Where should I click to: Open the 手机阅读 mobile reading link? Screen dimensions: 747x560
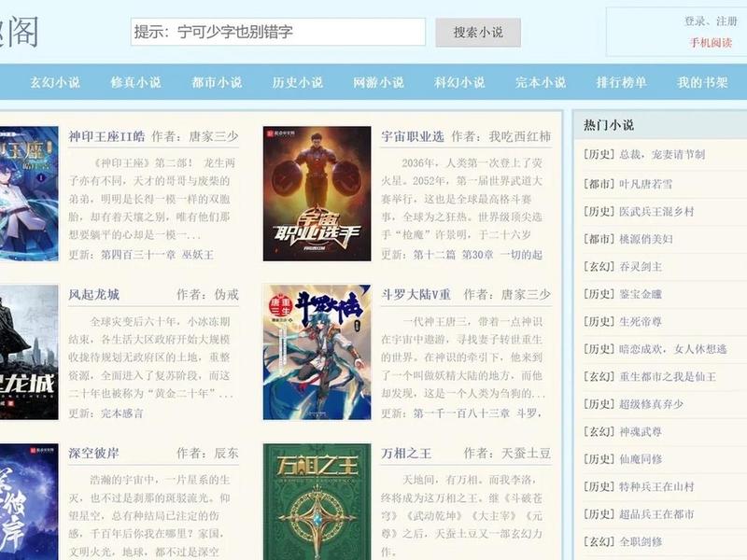click(711, 42)
